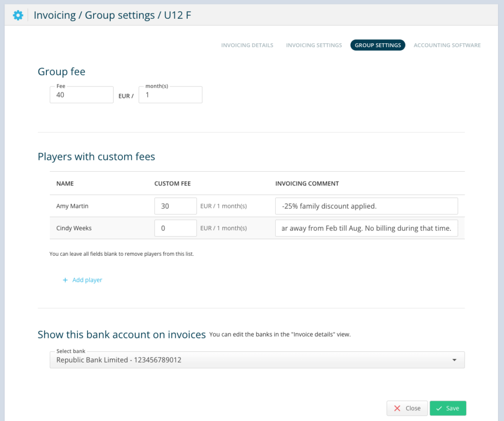Viewport: 504px width, 421px height.
Task: Open the Select bank dropdown
Action: coord(257,360)
